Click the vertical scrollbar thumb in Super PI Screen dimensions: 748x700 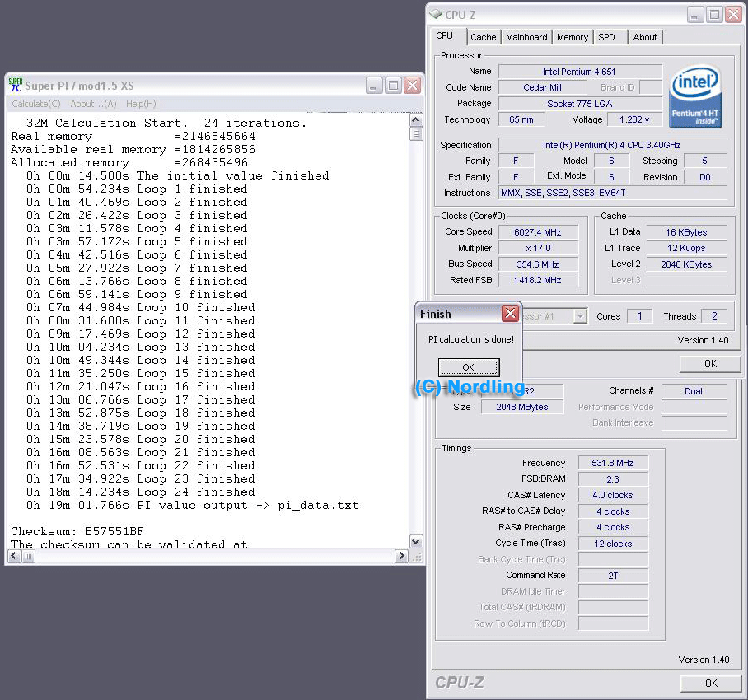416,134
